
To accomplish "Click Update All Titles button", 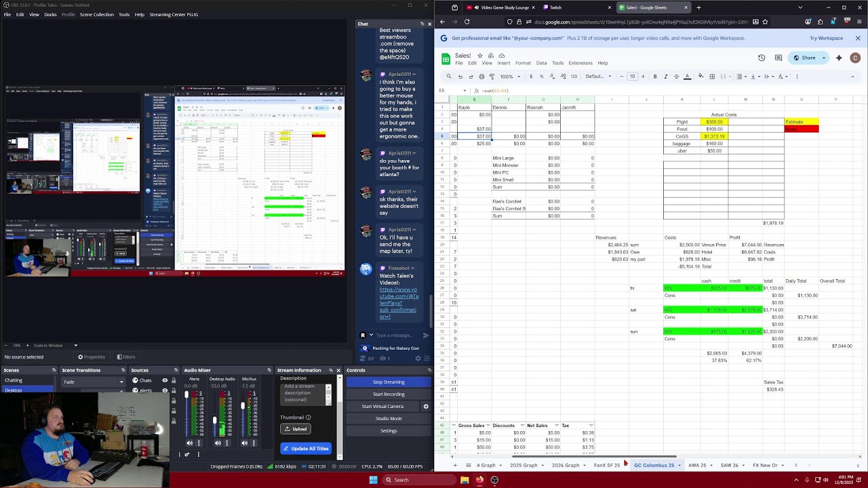I will tap(306, 449).
